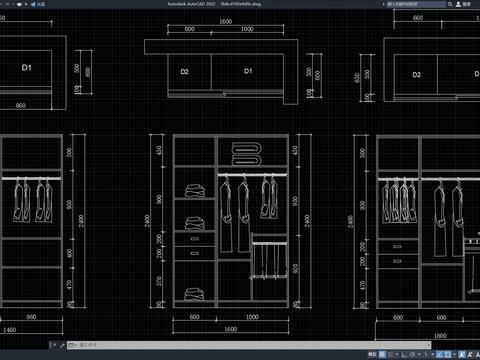Toggle grid display in status bar

(x=382, y=354)
